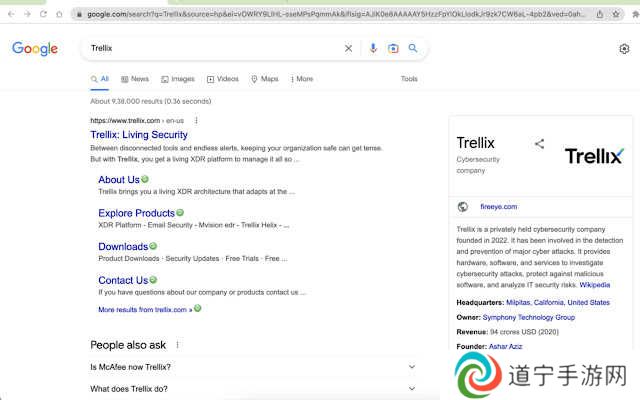Reload the page with refresh icon
640x400 pixels.
43,14
